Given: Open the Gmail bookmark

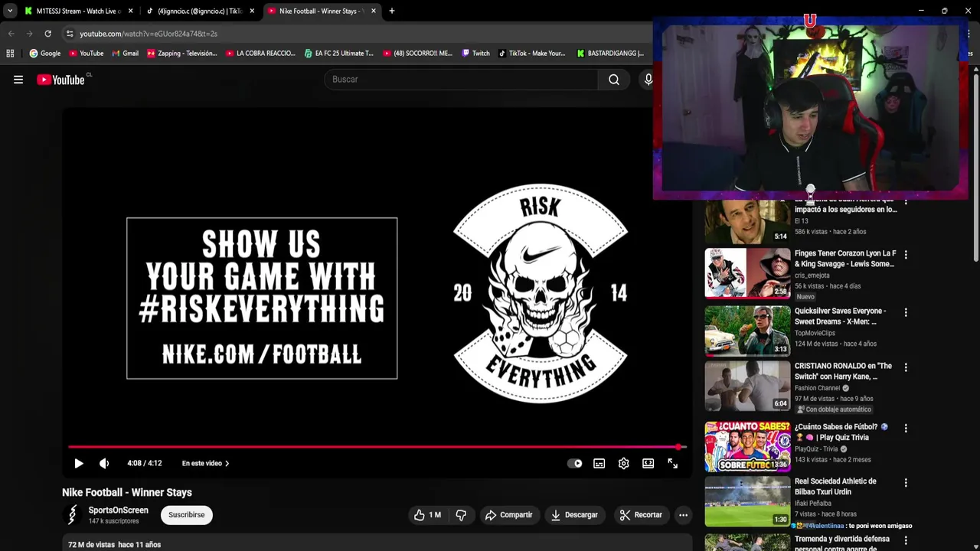Looking at the screenshot, I should click(125, 54).
